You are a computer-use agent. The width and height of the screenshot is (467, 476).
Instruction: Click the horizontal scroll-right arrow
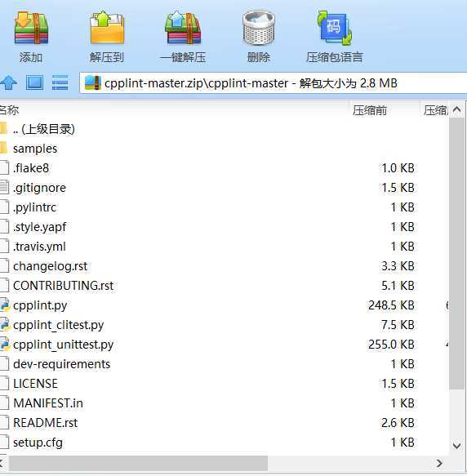439,463
